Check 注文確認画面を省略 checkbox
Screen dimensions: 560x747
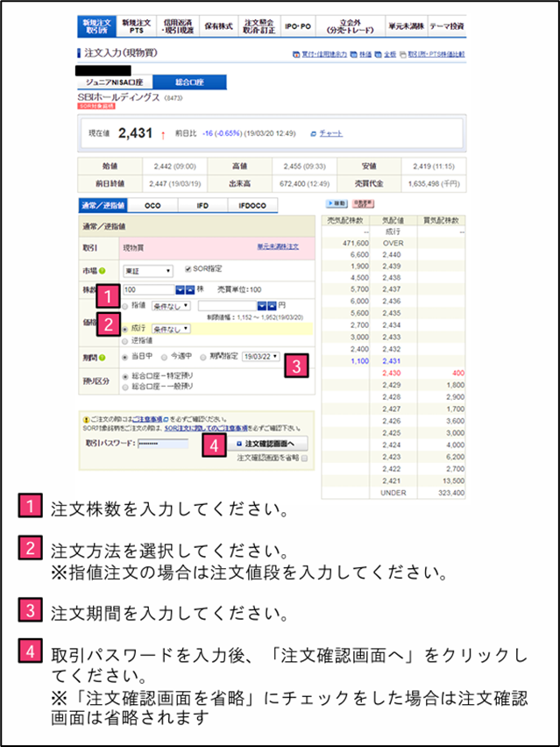(304, 458)
